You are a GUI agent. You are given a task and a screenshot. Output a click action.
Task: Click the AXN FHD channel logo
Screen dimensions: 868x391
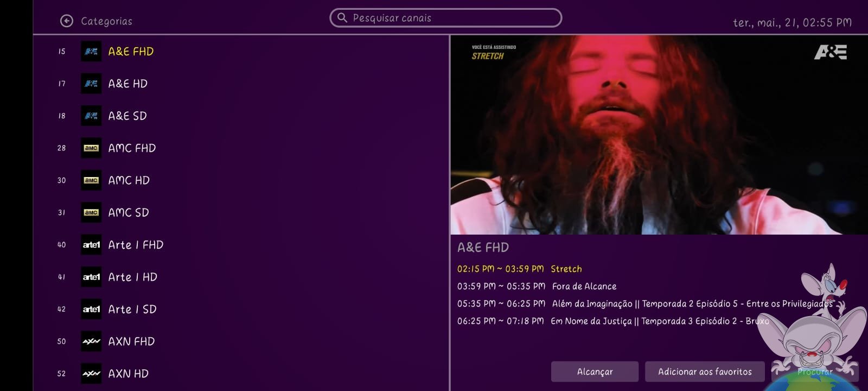[x=91, y=342]
